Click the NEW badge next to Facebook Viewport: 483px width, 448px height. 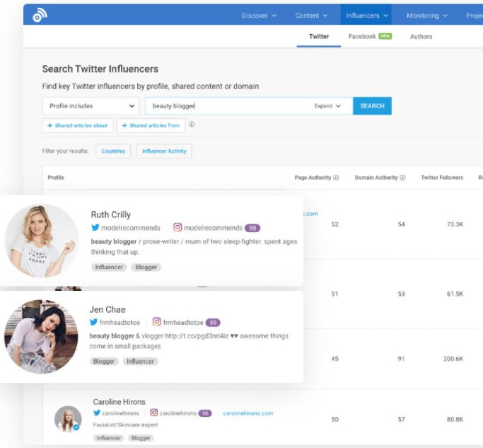[x=385, y=36]
